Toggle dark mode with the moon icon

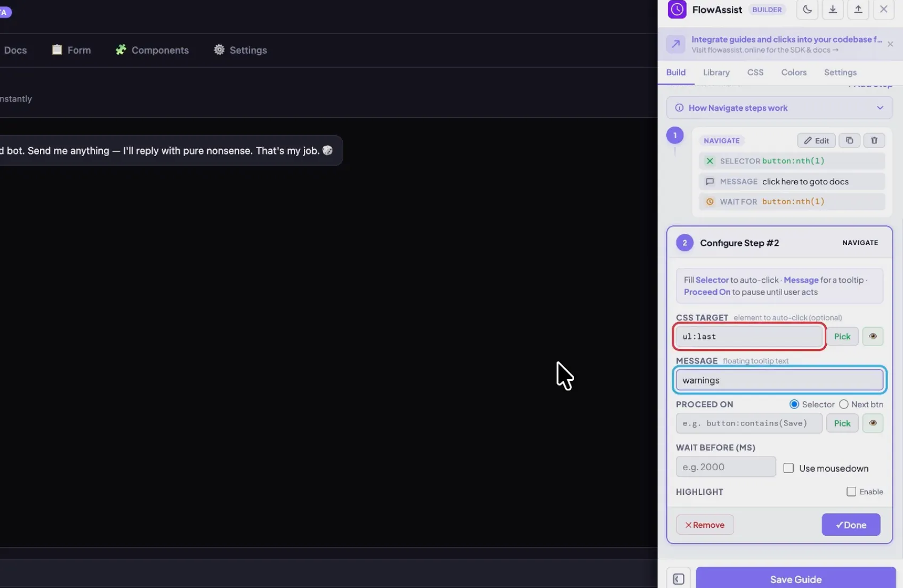point(807,10)
